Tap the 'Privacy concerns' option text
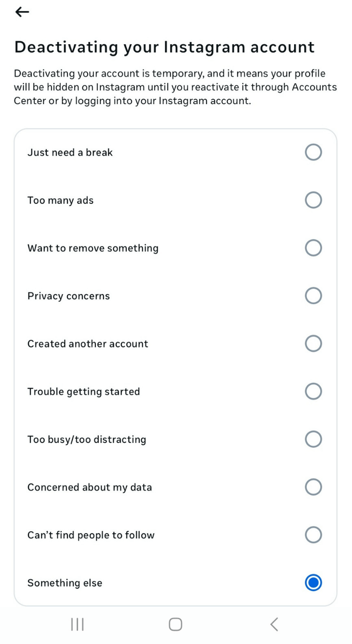The width and height of the screenshot is (352, 644). tap(68, 296)
